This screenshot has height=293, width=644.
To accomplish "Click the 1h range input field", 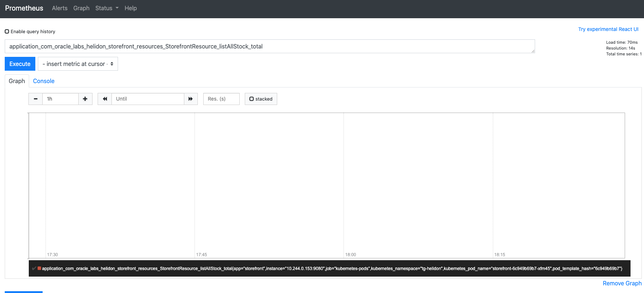I will (x=60, y=99).
